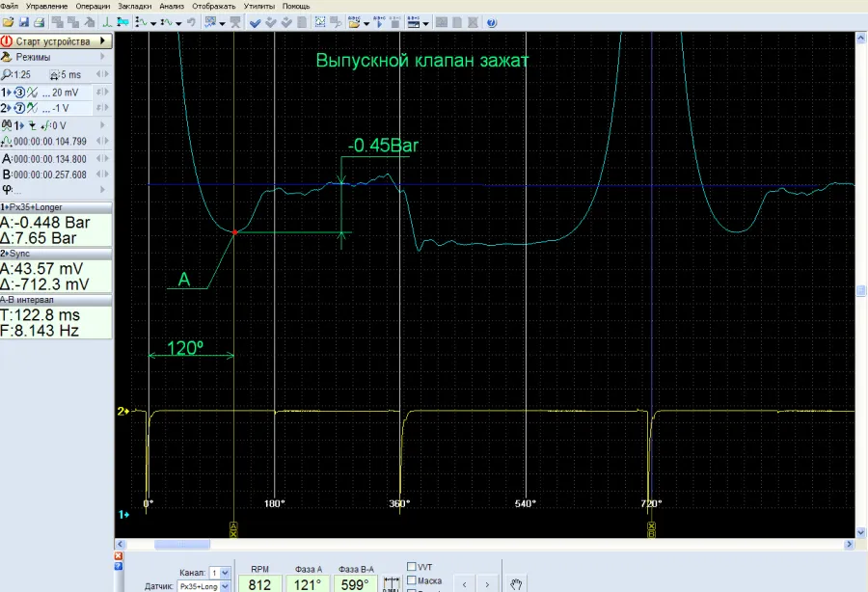Open the Закладки menu
868x592 pixels.
pyautogui.click(x=134, y=6)
